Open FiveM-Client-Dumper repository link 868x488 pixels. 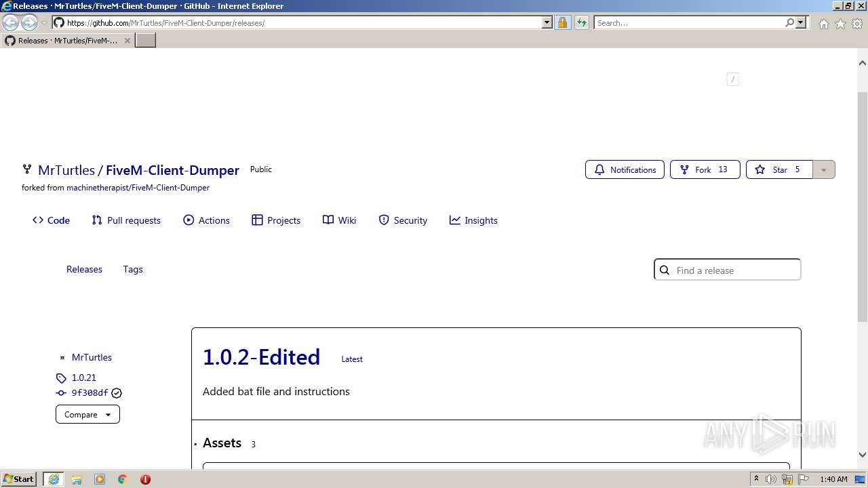172,170
